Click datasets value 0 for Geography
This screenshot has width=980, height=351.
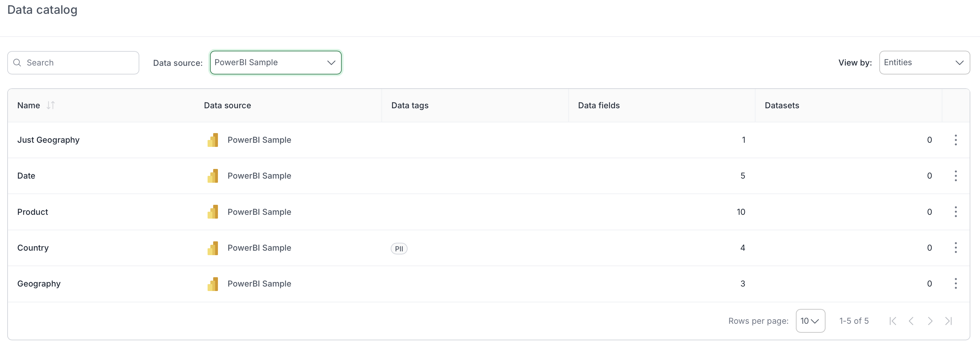[x=929, y=284]
